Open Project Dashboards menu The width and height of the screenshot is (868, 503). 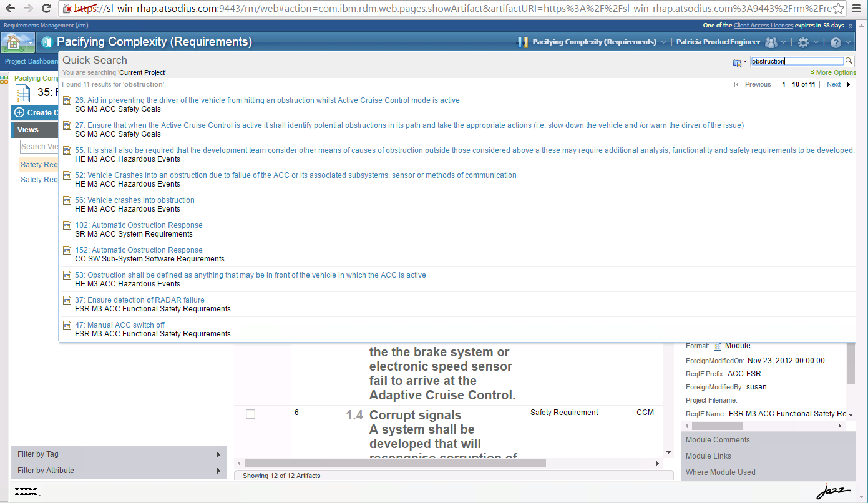point(31,62)
